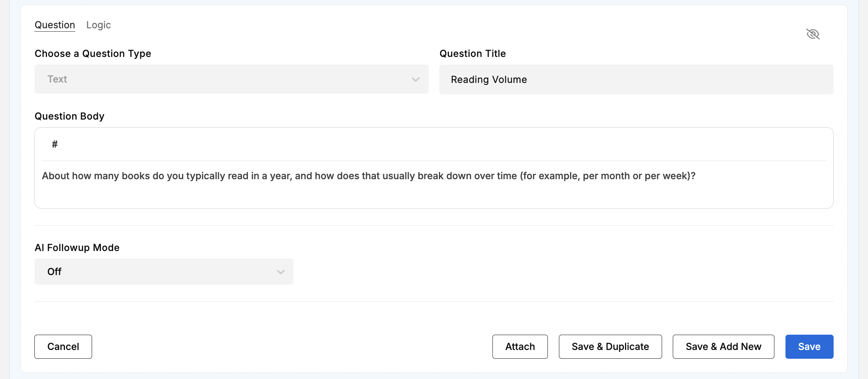Click the Question Title label
Image resolution: width=868 pixels, height=379 pixels.
(473, 53)
